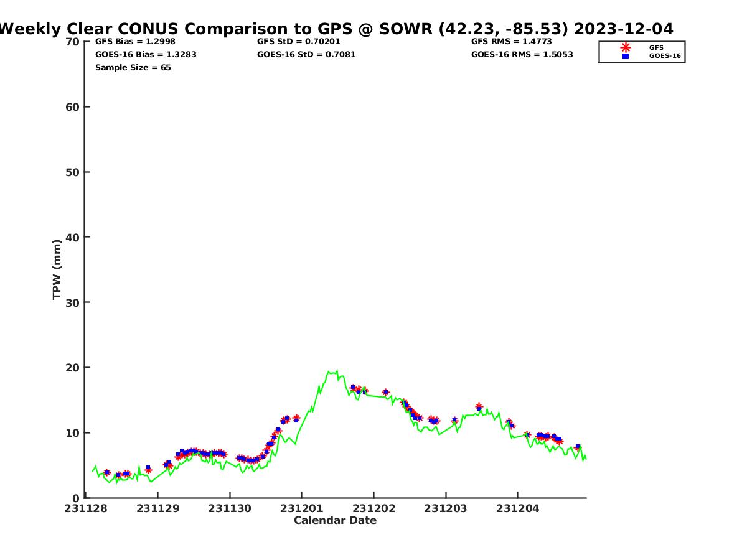Click the 70 y-axis tick label
The height and width of the screenshot is (560, 747).
tap(73, 42)
